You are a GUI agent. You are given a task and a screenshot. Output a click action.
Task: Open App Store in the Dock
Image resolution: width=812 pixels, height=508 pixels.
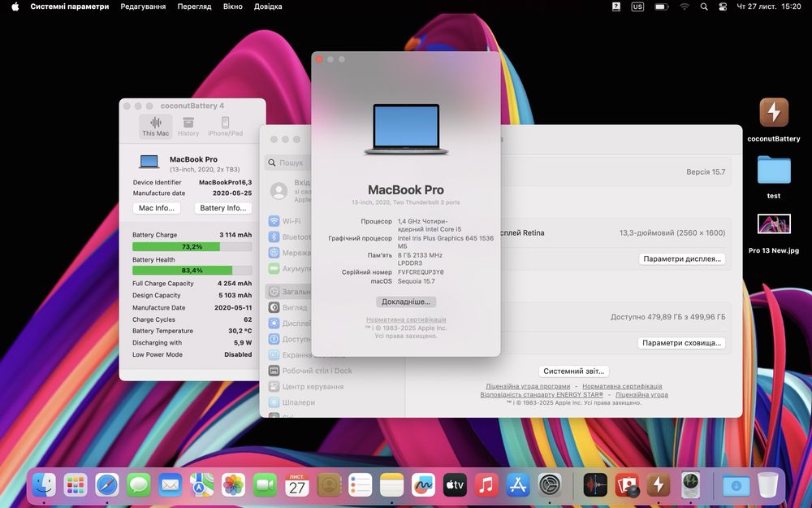tap(518, 486)
